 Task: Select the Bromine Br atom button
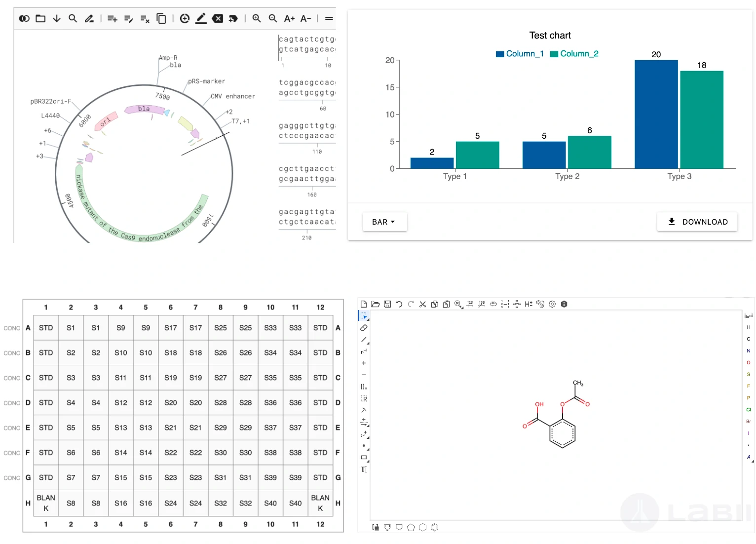point(749,422)
